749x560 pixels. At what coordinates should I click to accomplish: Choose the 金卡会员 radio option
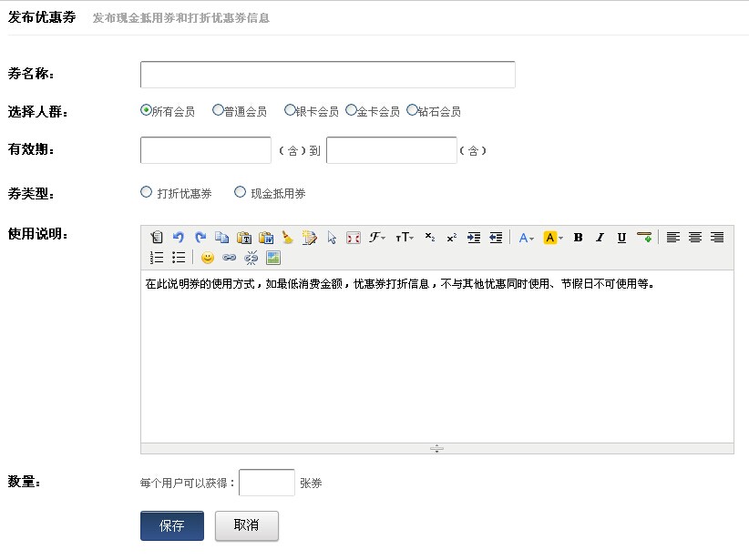(351, 110)
